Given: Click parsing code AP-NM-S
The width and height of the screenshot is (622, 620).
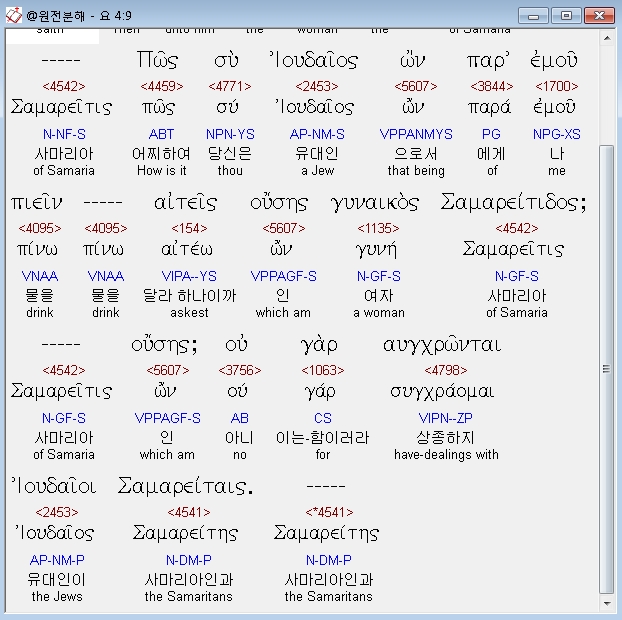Looking at the screenshot, I should point(317,134).
